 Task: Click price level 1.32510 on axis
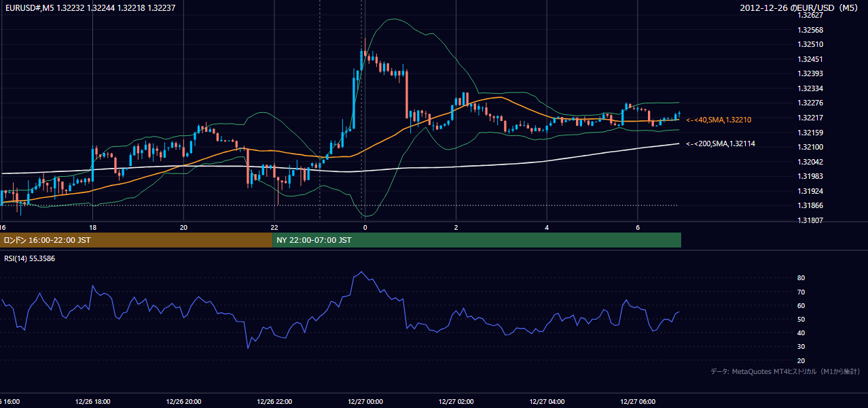(809, 45)
